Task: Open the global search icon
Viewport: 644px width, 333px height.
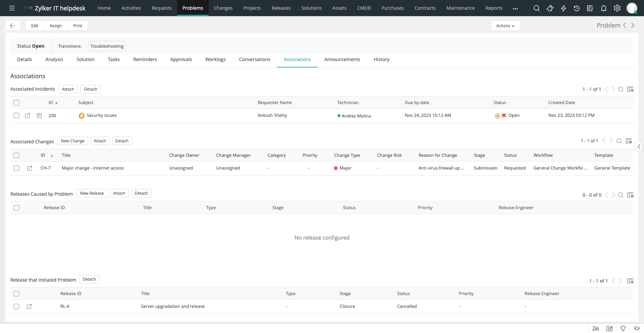Action: pyautogui.click(x=537, y=8)
